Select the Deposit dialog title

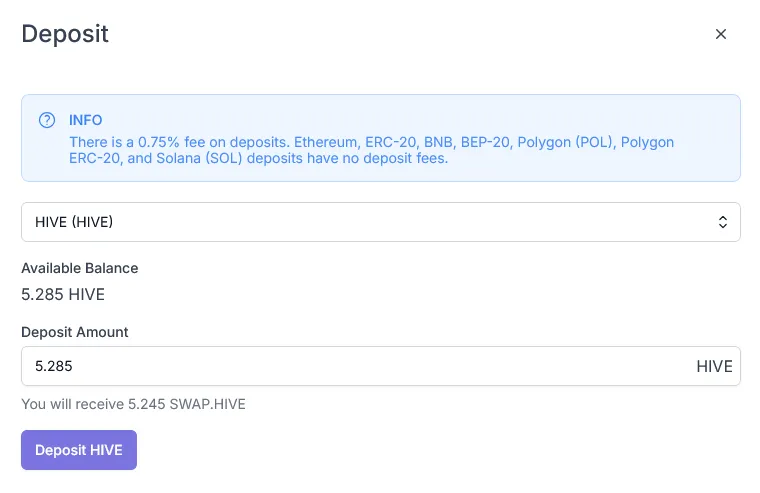(x=65, y=34)
